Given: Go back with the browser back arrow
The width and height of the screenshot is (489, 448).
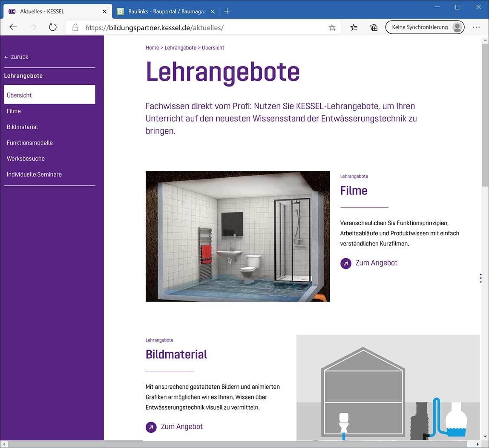Looking at the screenshot, I should pyautogui.click(x=13, y=27).
